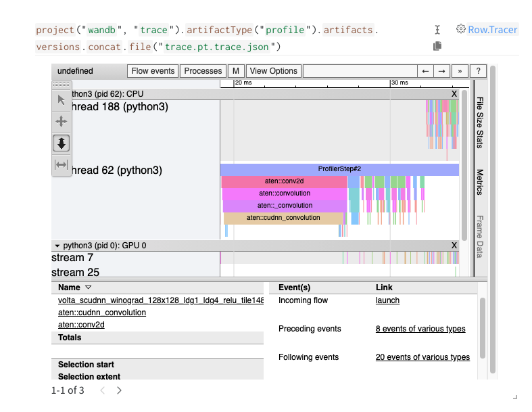The height and width of the screenshot is (412, 532).
Task: Click the right arrow navigation button
Action: point(441,71)
